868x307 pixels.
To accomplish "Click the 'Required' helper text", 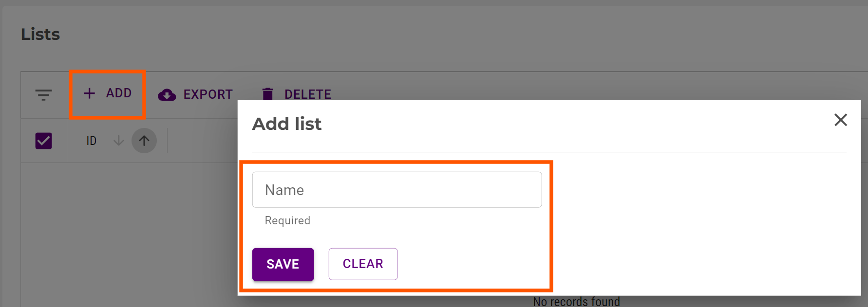I will tap(287, 220).
